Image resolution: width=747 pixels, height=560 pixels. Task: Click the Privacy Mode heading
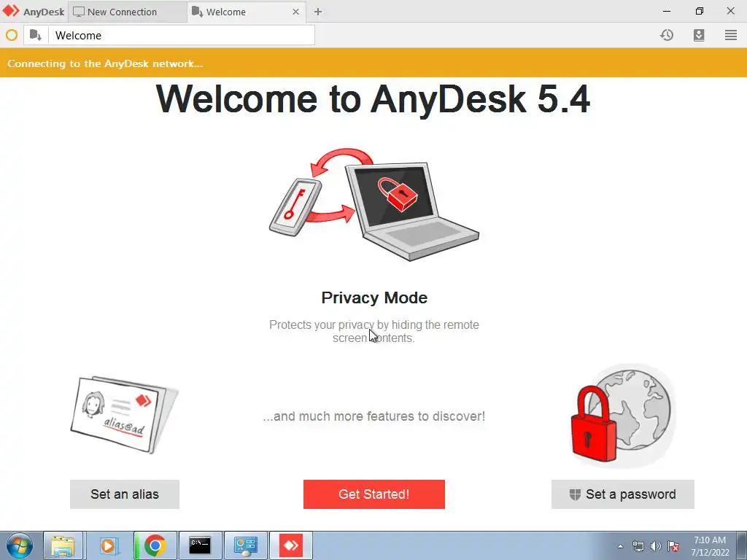tap(374, 297)
